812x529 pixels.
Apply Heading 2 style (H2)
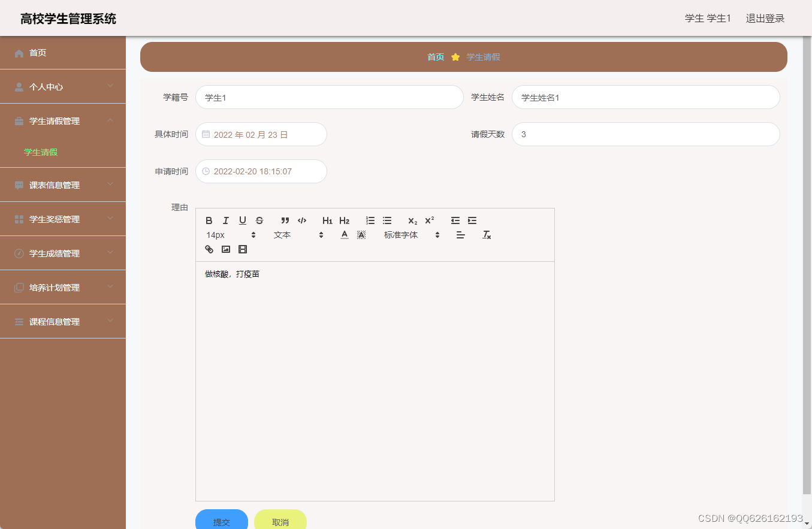coord(344,220)
